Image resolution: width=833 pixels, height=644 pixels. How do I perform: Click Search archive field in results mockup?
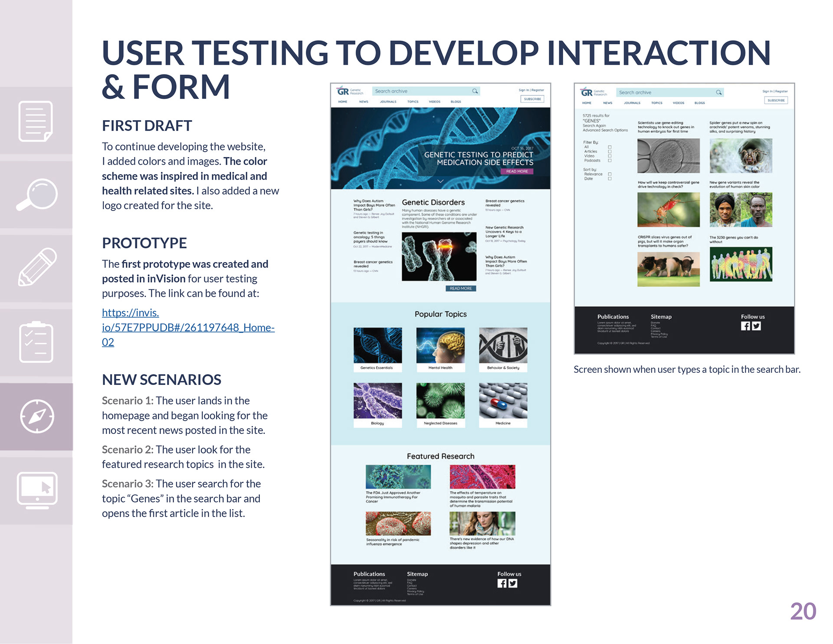tap(664, 92)
